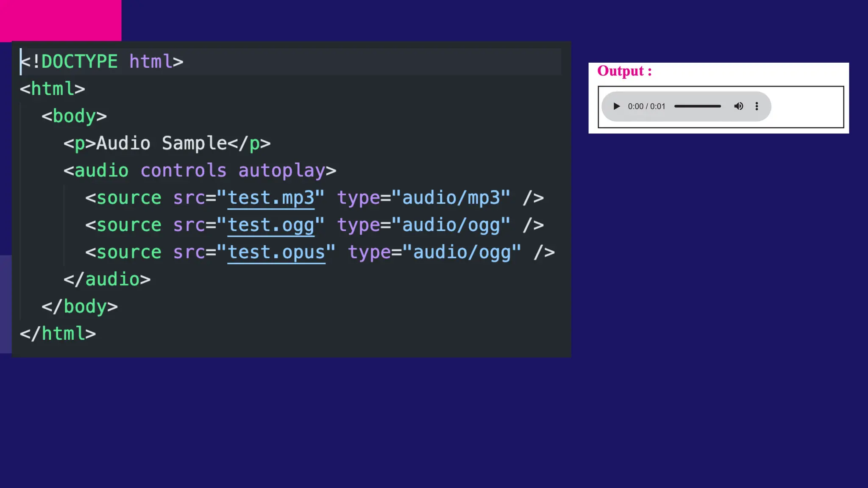This screenshot has height=488, width=868.
Task: Open the test.ogg underlined link
Action: (271, 225)
